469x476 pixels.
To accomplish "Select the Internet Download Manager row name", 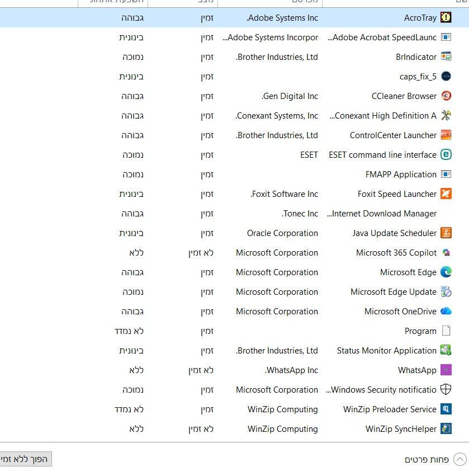I will [382, 214].
